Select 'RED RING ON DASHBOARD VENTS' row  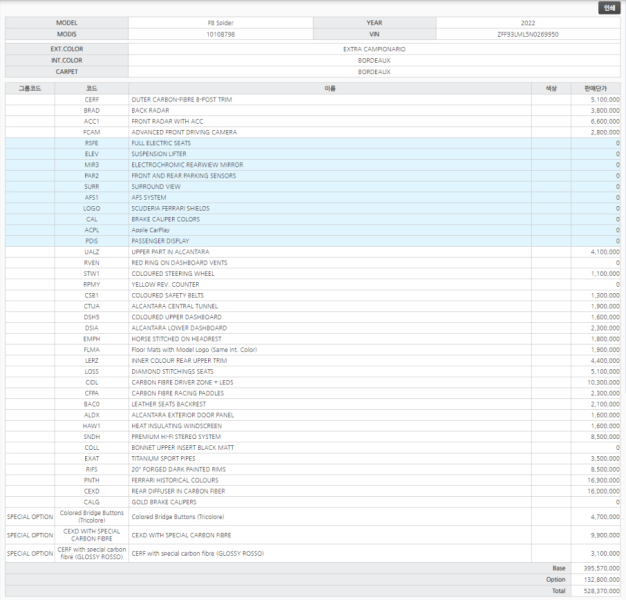click(x=179, y=263)
